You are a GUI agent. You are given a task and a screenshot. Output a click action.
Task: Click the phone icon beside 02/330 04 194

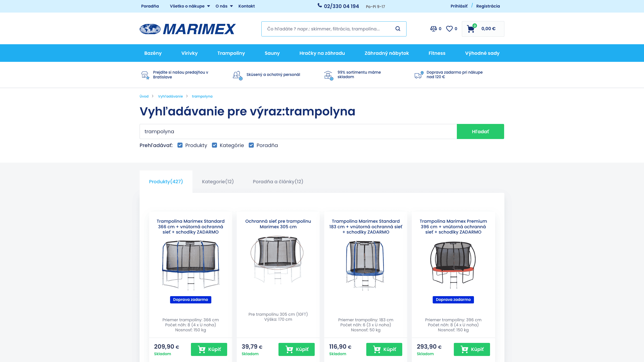coord(319,5)
